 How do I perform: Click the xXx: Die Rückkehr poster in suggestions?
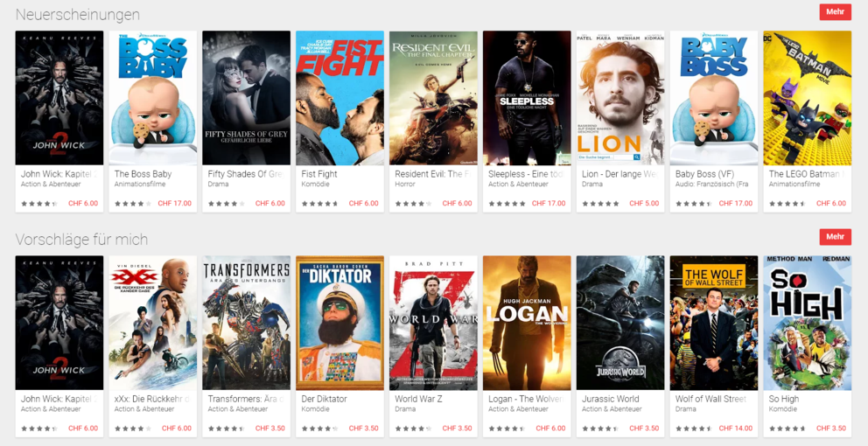153,324
